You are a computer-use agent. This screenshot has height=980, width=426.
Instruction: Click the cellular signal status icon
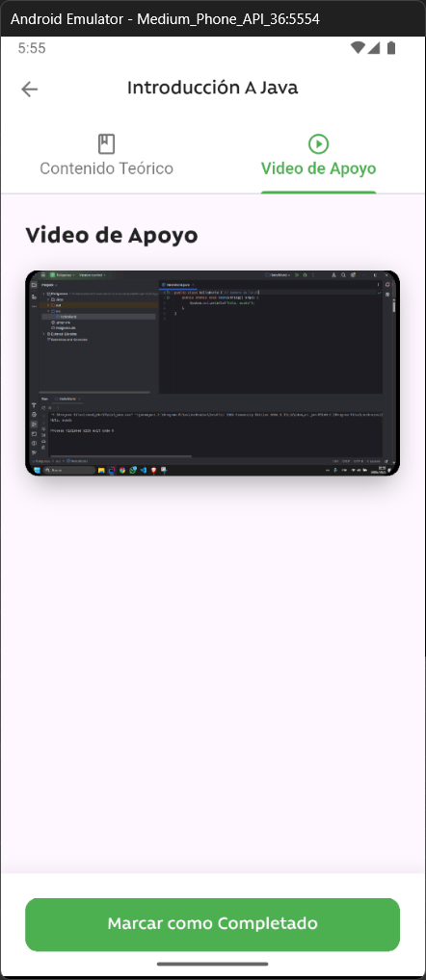click(373, 48)
